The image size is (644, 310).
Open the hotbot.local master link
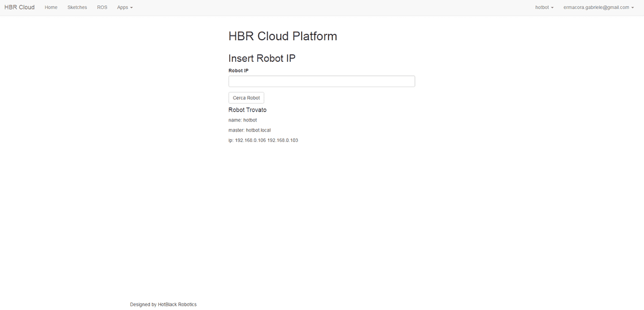point(258,129)
